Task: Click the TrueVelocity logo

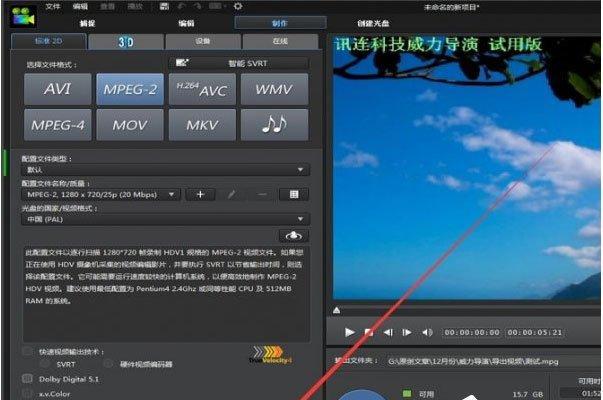Action: 271,355
